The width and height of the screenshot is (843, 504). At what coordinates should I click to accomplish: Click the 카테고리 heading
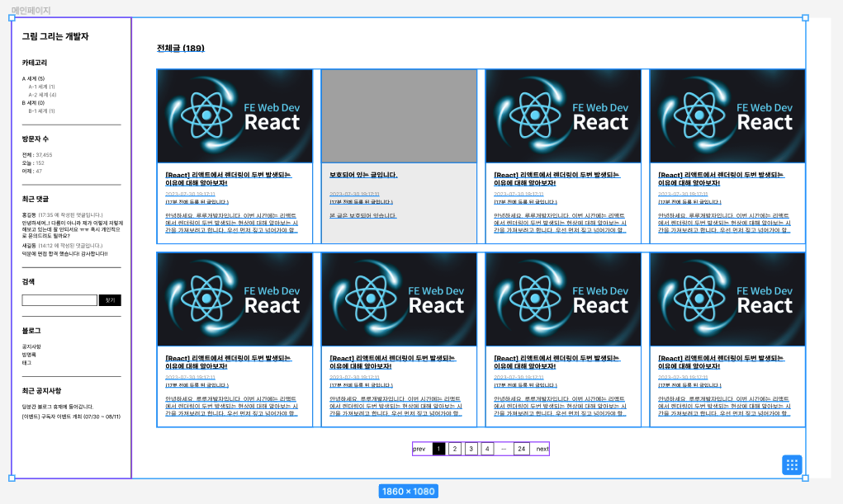pyautogui.click(x=35, y=63)
